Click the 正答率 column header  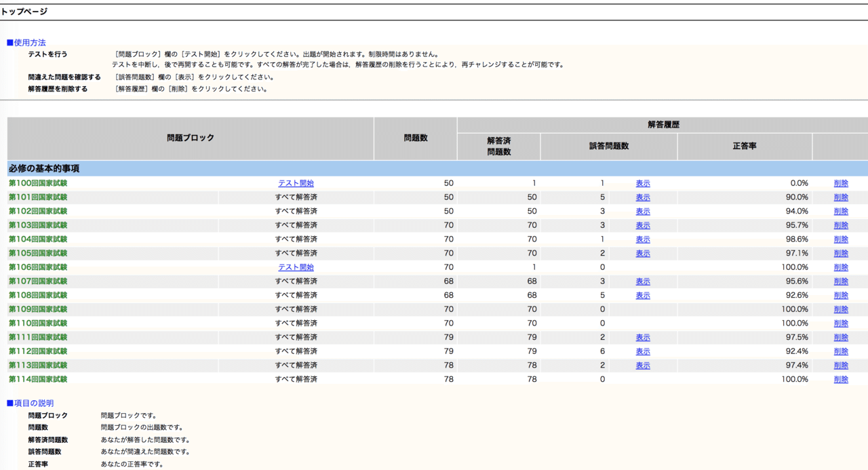coord(745,146)
